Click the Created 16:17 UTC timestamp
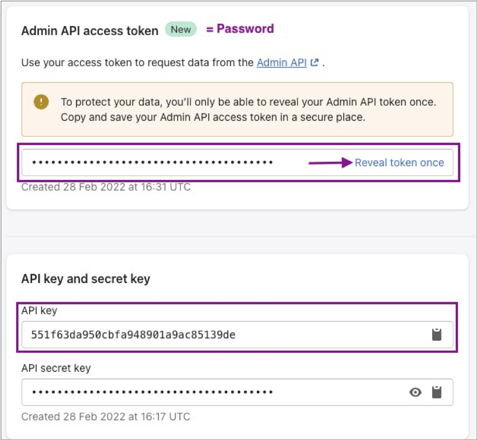Viewport: 477px width, 440px height. [x=106, y=417]
